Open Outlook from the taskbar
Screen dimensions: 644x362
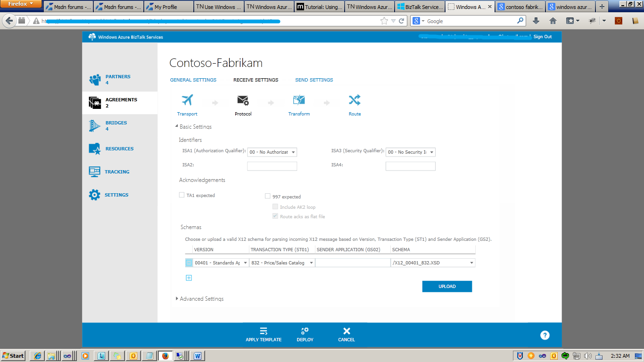tap(133, 356)
